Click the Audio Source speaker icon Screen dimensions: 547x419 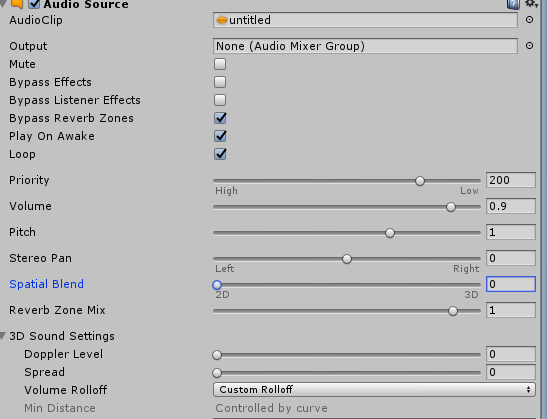coord(17,4)
